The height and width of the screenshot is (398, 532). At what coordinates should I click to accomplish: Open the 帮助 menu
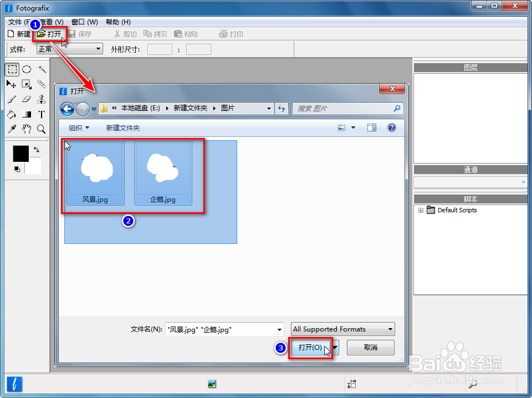tap(117, 22)
